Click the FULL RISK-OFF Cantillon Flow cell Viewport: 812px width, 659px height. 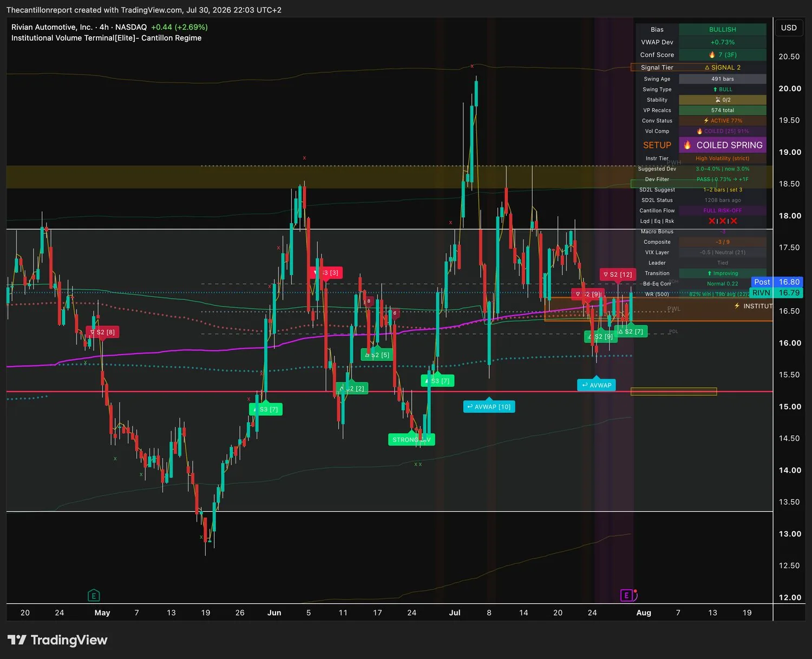pyautogui.click(x=723, y=211)
